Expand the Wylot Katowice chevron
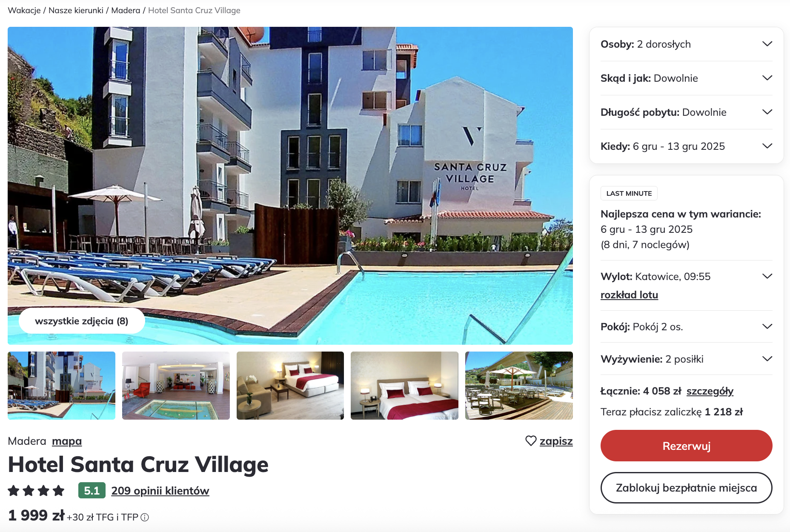 pos(767,276)
